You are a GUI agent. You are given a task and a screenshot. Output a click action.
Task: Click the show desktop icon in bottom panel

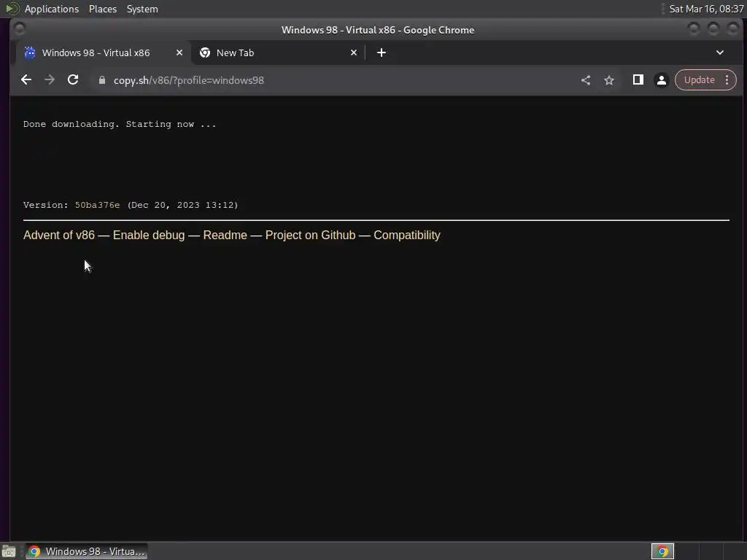9,551
